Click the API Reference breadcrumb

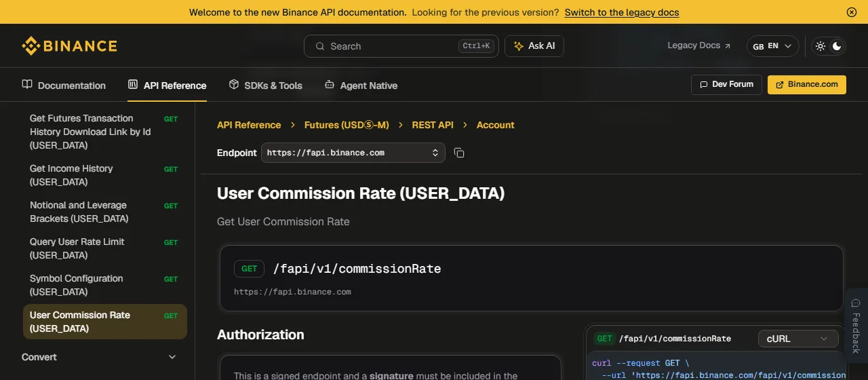point(249,125)
